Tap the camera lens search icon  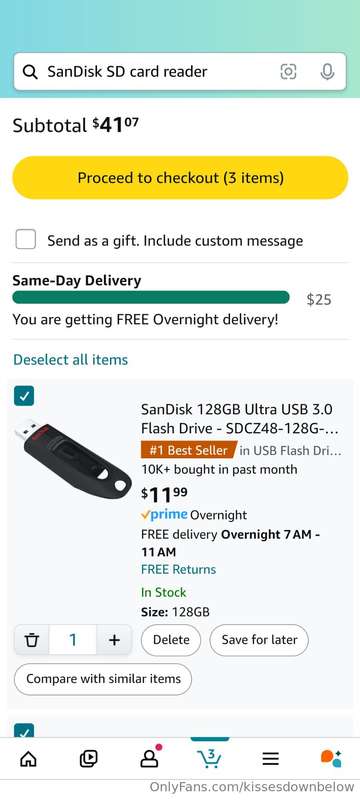289,72
